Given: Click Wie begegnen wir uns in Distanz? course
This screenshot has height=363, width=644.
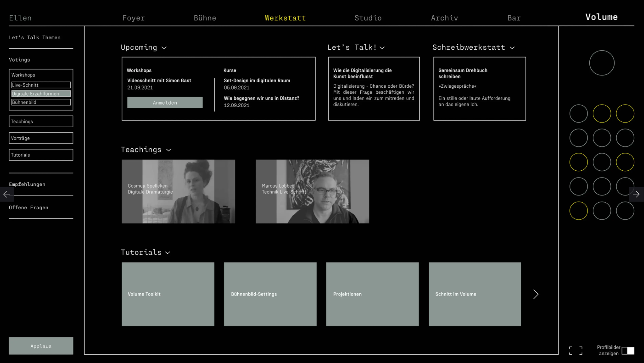Looking at the screenshot, I should tap(262, 98).
